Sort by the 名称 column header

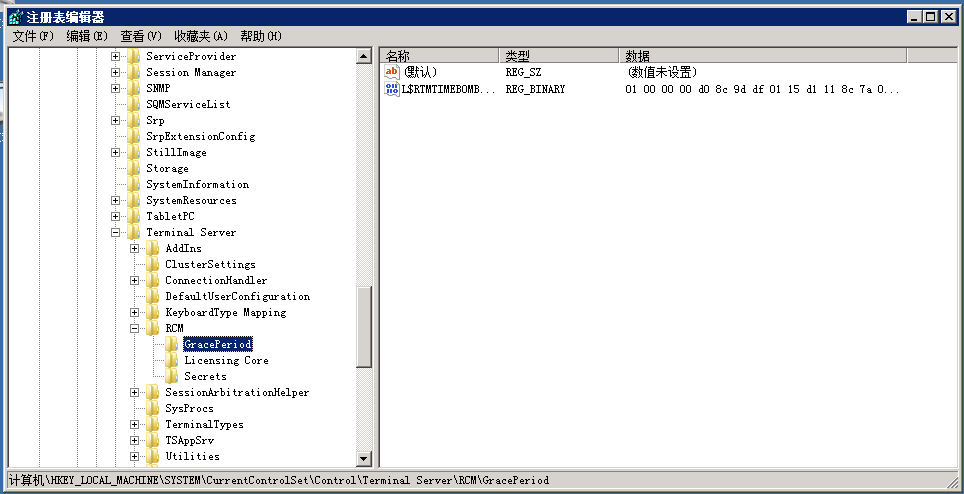(438, 56)
